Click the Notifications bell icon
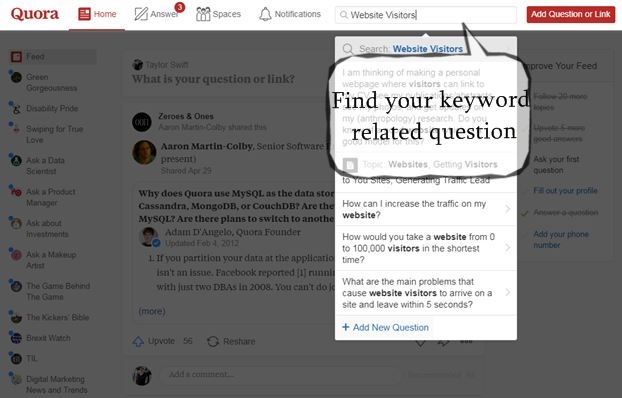The image size is (622, 398). pos(265,14)
